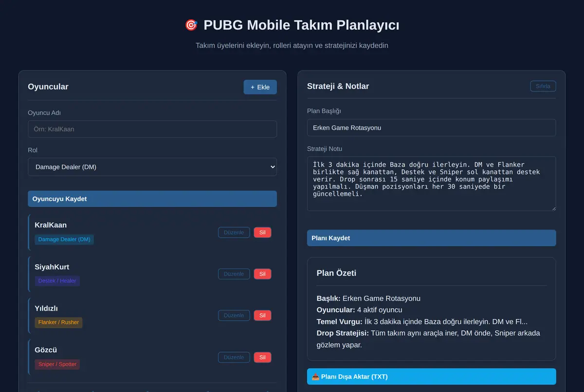Screen dimensions: 584x392
Task: Click the Damage Dealer (DM) role tag
Action: 64,239
